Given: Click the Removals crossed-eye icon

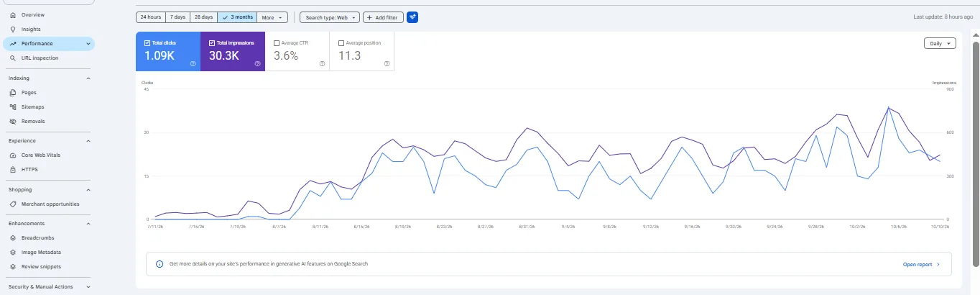Looking at the screenshot, I should (x=13, y=121).
